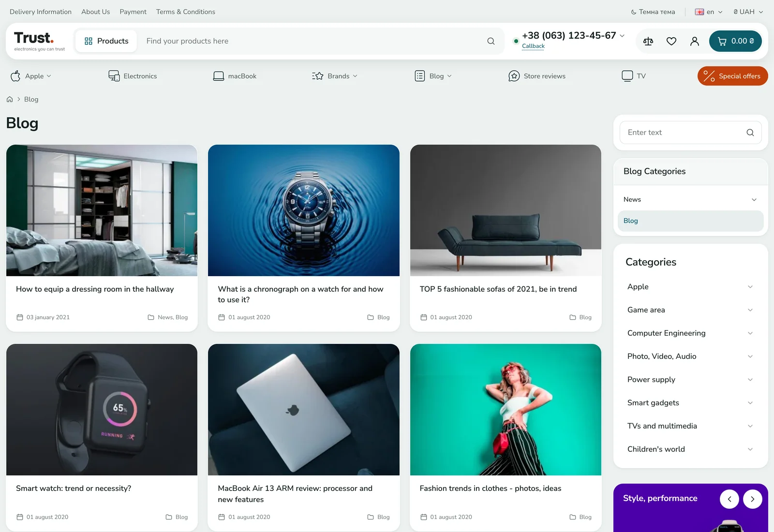Open the Payment page link
The height and width of the screenshot is (532, 774).
[133, 12]
